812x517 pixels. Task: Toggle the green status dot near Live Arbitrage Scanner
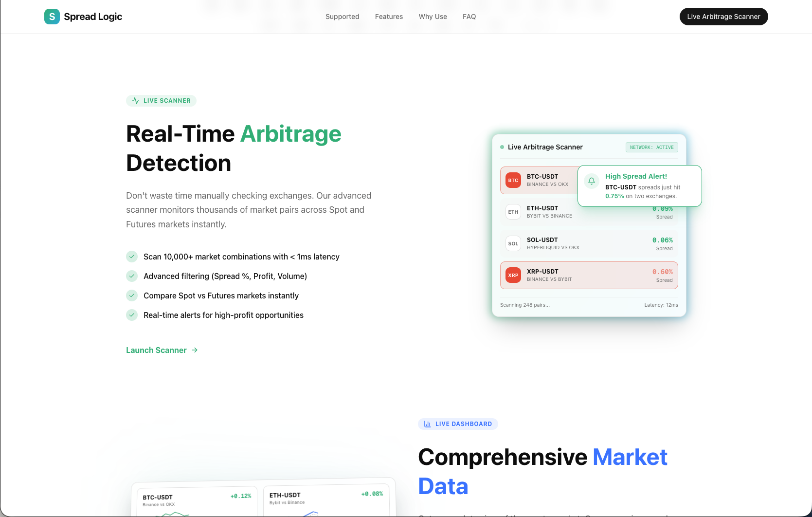point(502,147)
